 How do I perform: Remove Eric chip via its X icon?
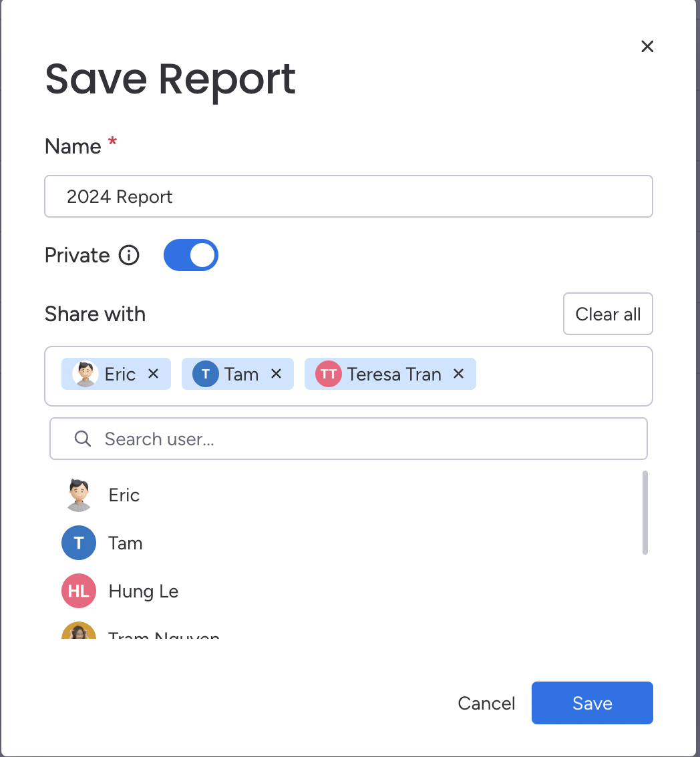pyautogui.click(x=153, y=374)
